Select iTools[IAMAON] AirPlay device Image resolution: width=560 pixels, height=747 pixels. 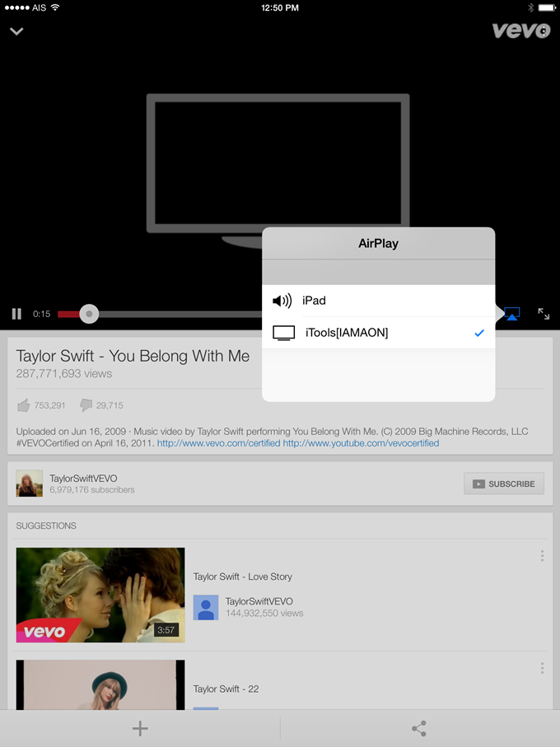coord(379,333)
